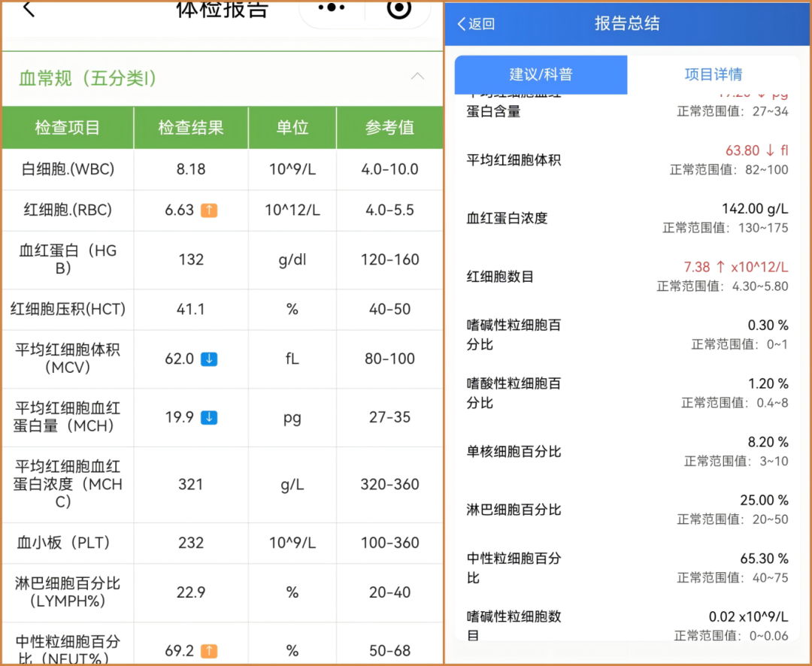Tap the 白细胞.(WBC) row label

pyautogui.click(x=68, y=169)
